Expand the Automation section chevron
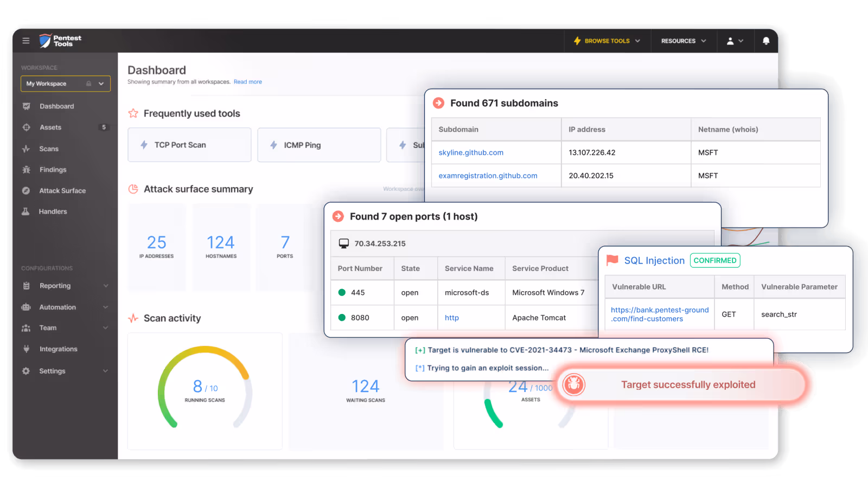The height and width of the screenshot is (488, 868). tap(106, 307)
